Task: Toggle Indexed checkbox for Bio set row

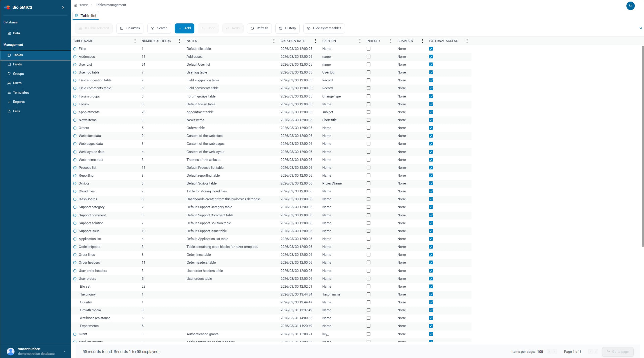Action: tap(368, 287)
